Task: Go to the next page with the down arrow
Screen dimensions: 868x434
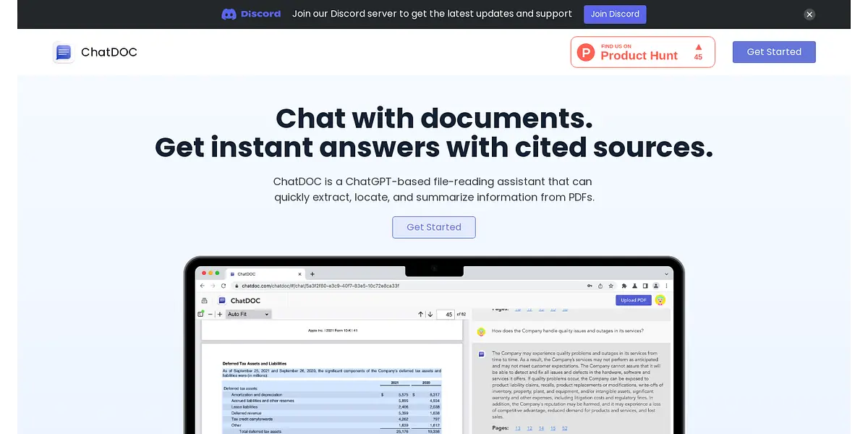Action: tap(430, 315)
